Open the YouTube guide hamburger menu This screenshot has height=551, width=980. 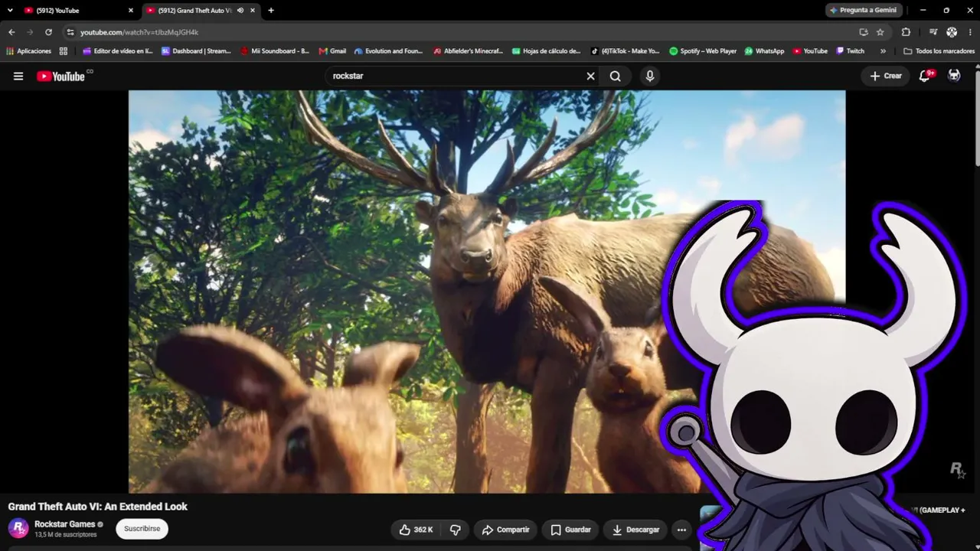click(x=18, y=76)
